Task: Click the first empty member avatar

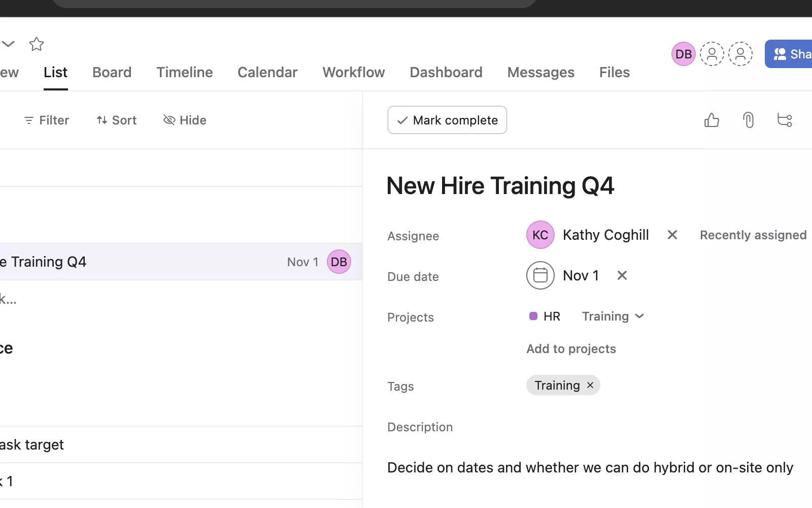Action: pos(712,54)
